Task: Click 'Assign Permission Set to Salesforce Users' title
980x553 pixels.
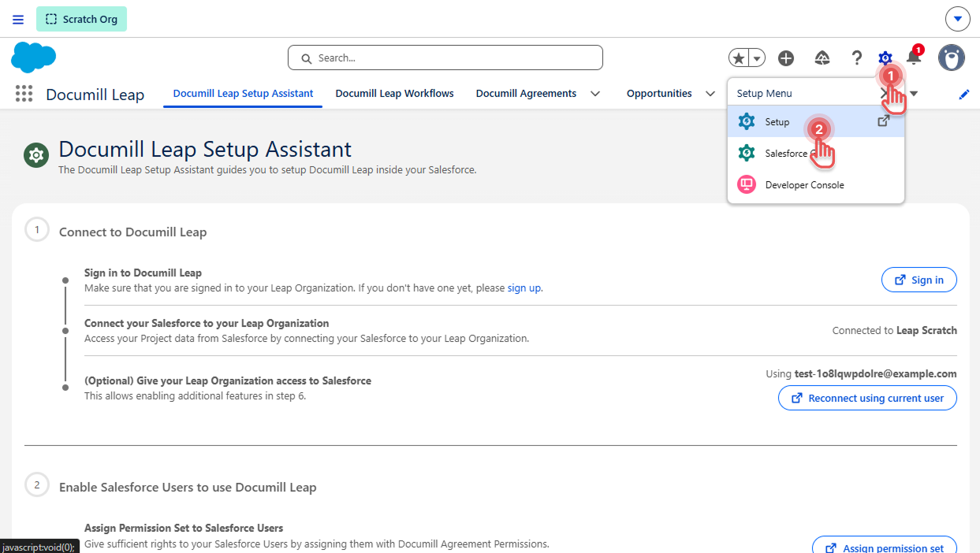Action: tap(184, 528)
